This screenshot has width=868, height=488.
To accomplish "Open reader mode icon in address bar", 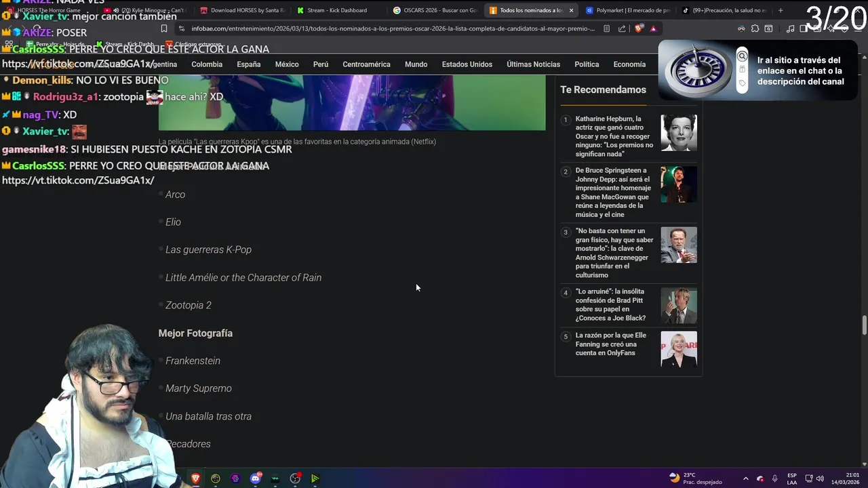I will pyautogui.click(x=606, y=28).
